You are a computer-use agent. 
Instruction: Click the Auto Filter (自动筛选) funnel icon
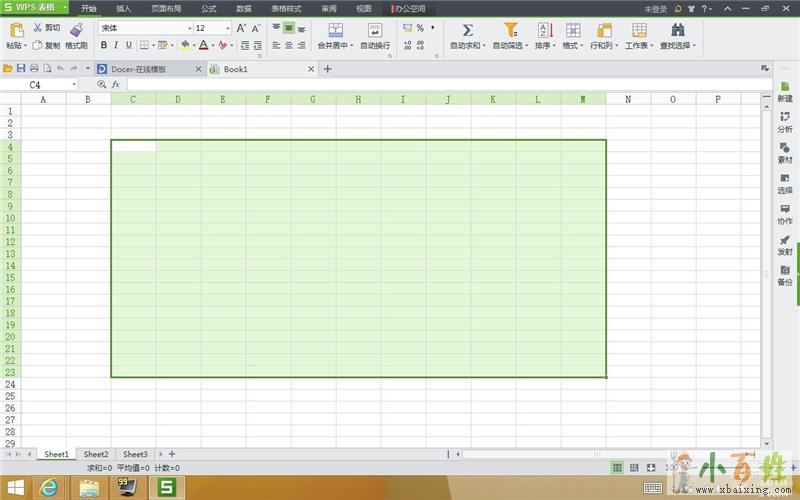[x=511, y=30]
